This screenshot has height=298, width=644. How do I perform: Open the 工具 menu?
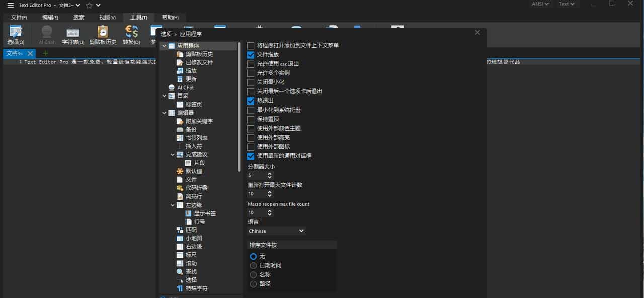[138, 17]
